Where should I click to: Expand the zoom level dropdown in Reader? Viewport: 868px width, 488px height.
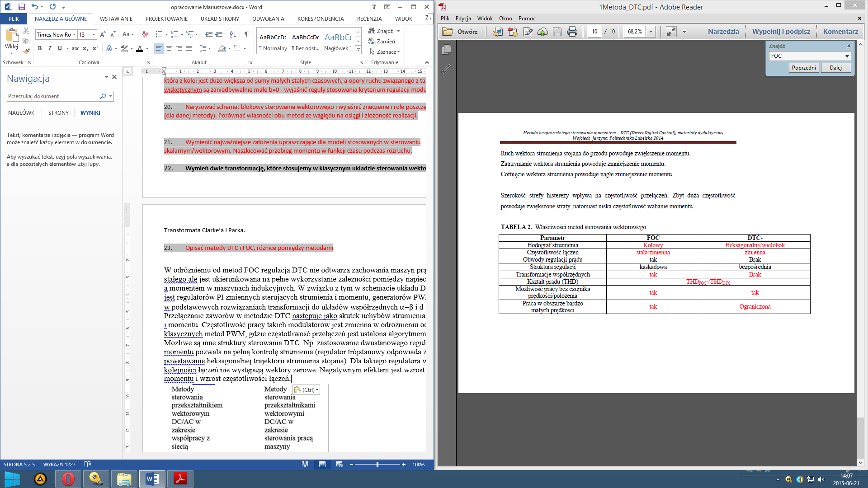click(651, 32)
